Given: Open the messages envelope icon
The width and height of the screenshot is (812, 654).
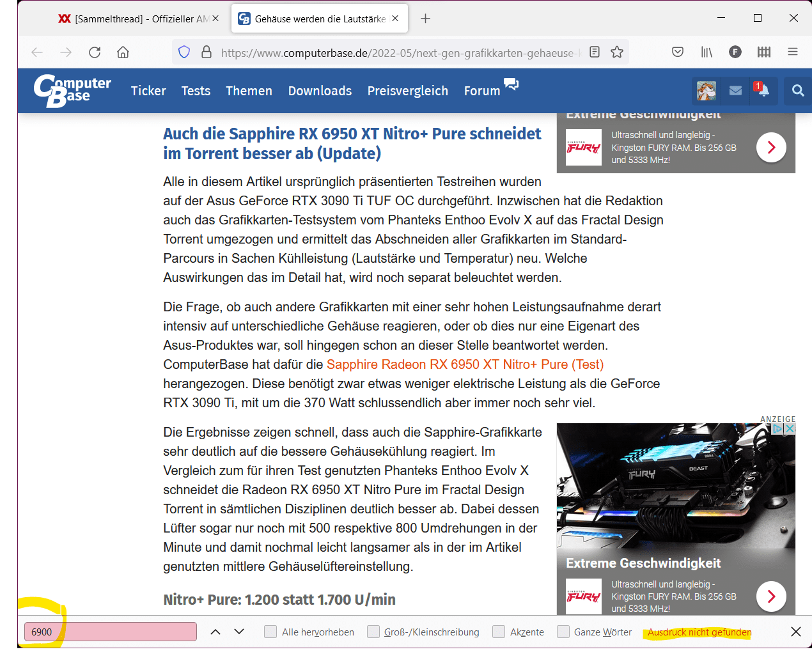Looking at the screenshot, I should (735, 91).
